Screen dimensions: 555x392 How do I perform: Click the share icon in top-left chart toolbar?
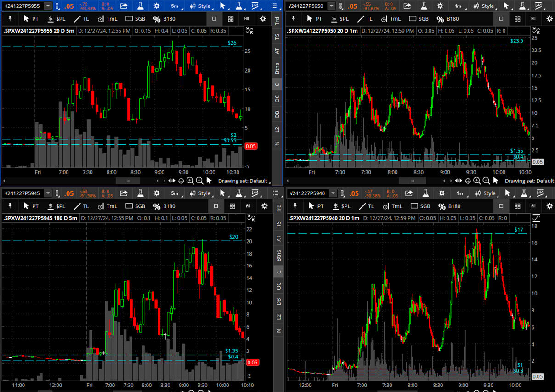click(124, 6)
